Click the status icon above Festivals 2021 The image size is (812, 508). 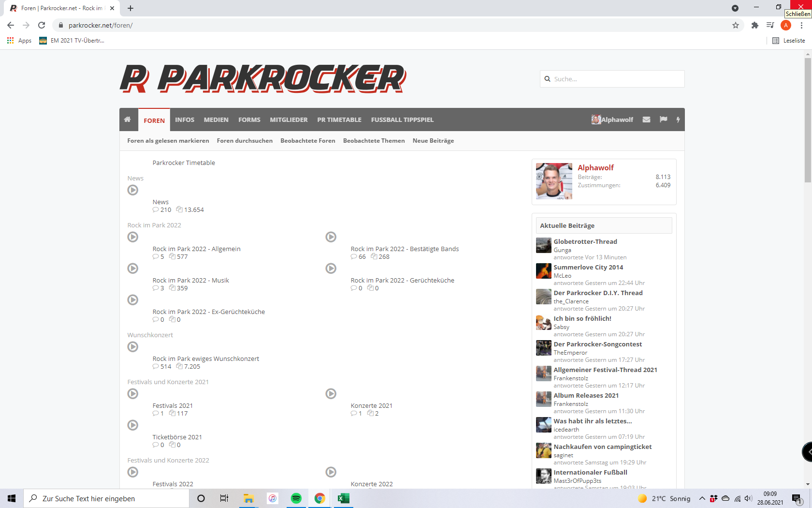point(133,394)
